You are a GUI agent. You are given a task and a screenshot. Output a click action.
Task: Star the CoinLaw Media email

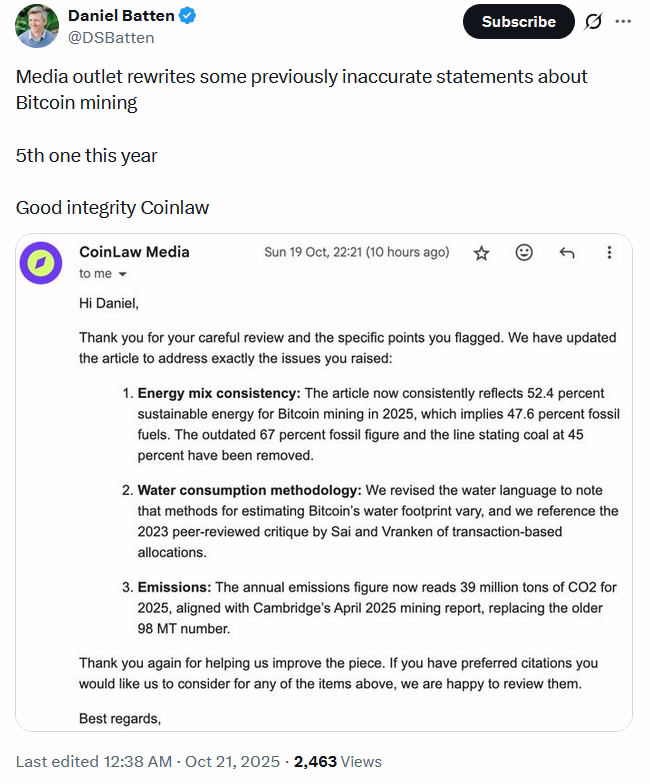tap(481, 253)
